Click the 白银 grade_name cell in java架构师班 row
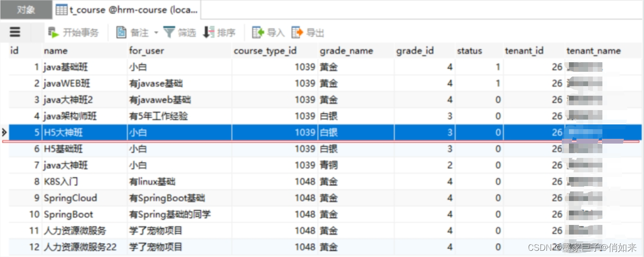 356,116
